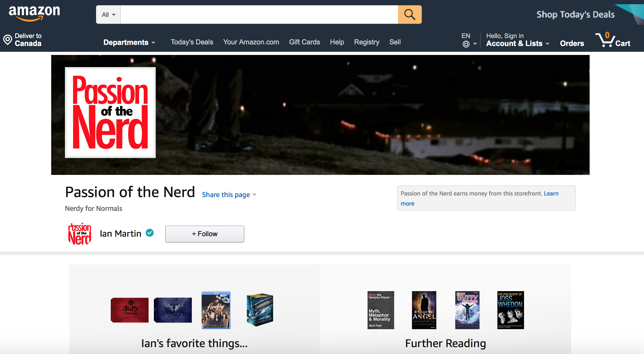
Task: Open the EN language selector arrow
Action: (475, 44)
